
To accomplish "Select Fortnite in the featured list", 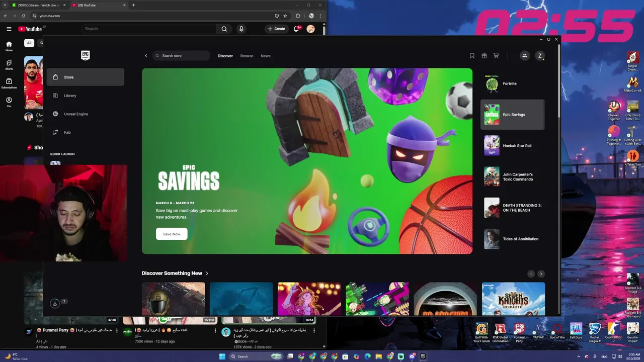I will click(x=512, y=83).
